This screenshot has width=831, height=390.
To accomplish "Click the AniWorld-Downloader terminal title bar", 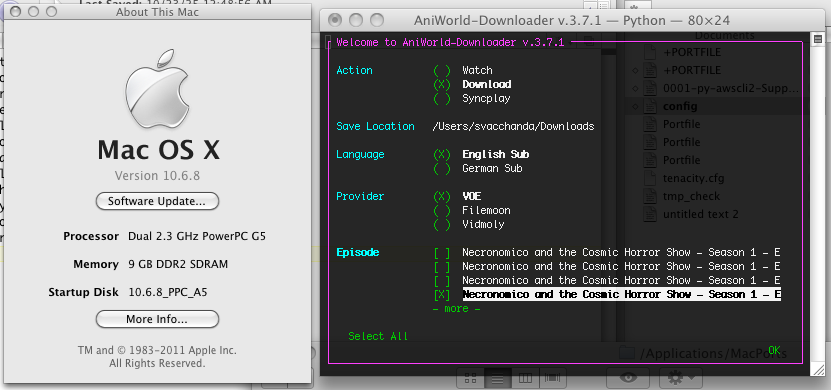I will click(x=572, y=21).
